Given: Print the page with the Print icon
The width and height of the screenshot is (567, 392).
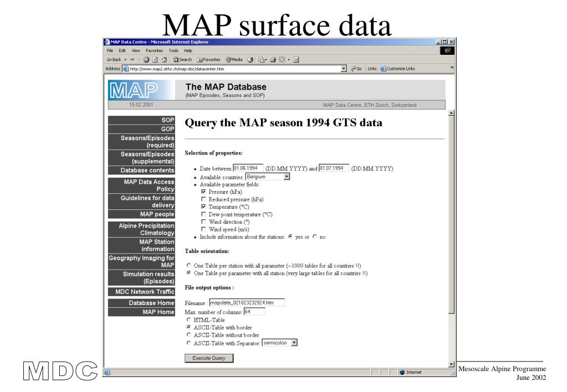Looking at the screenshot, I should coord(273,60).
